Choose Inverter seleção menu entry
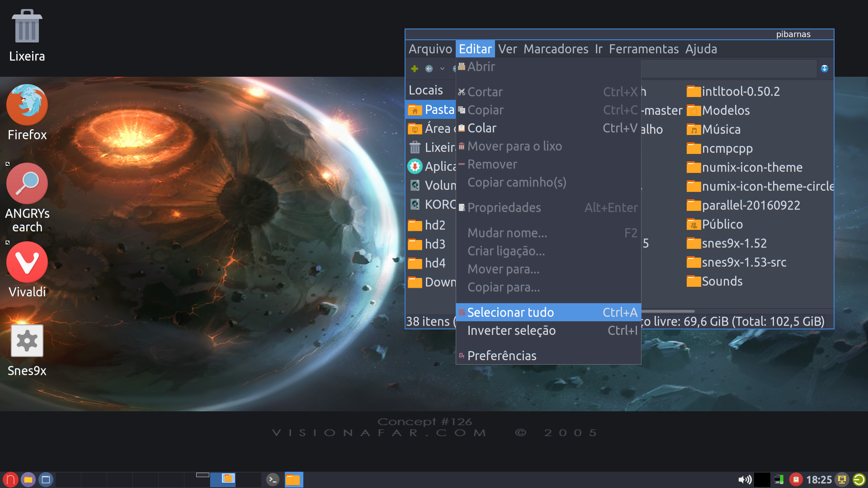This screenshot has height=488, width=868. tap(548, 330)
